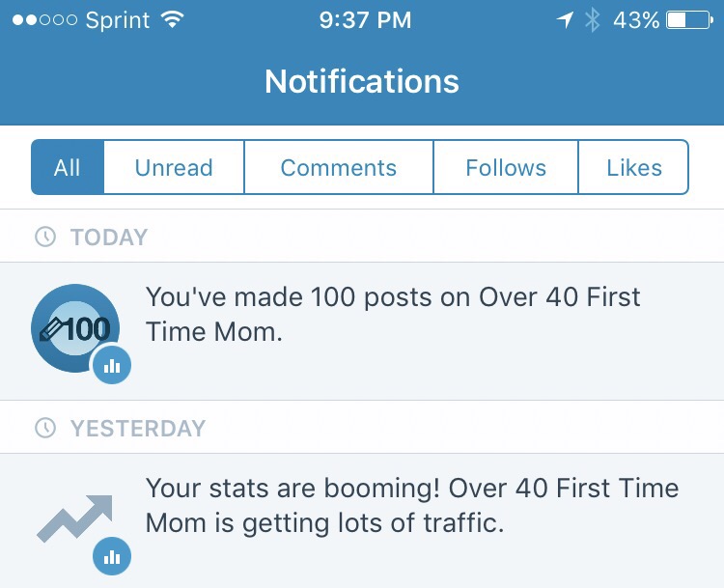Tap the 100 posts achievement badge icon
The image size is (724, 588).
coord(74,328)
